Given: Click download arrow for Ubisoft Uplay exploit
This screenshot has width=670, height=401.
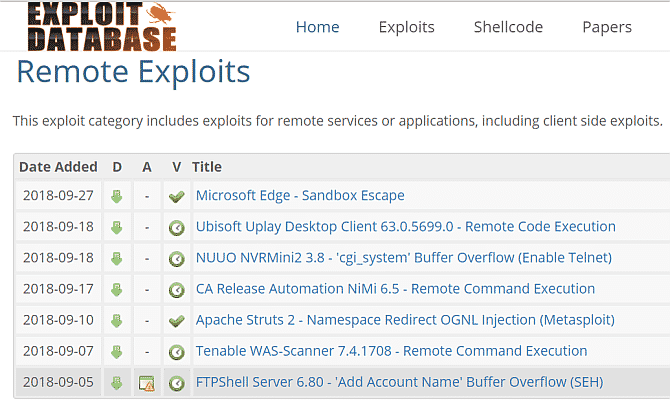Looking at the screenshot, I should click(117, 227).
